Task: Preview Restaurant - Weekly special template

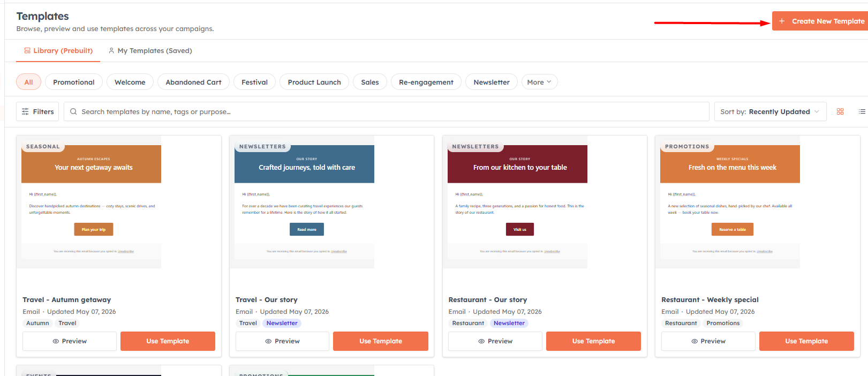Action: coord(708,341)
